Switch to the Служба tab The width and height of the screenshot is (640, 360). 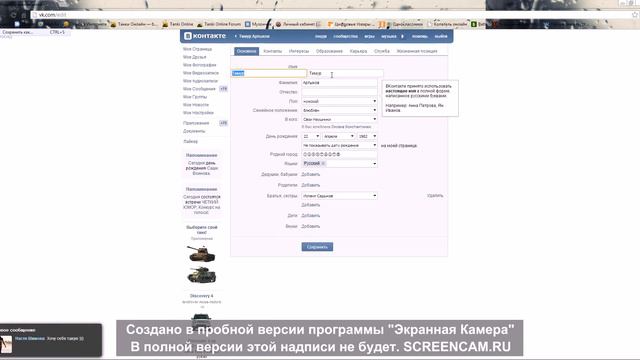[x=382, y=51]
